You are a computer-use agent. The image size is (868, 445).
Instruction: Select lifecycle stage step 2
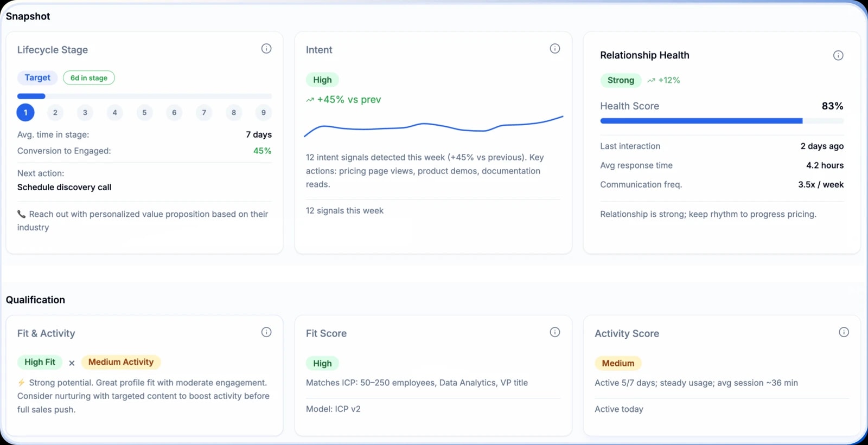(x=55, y=113)
